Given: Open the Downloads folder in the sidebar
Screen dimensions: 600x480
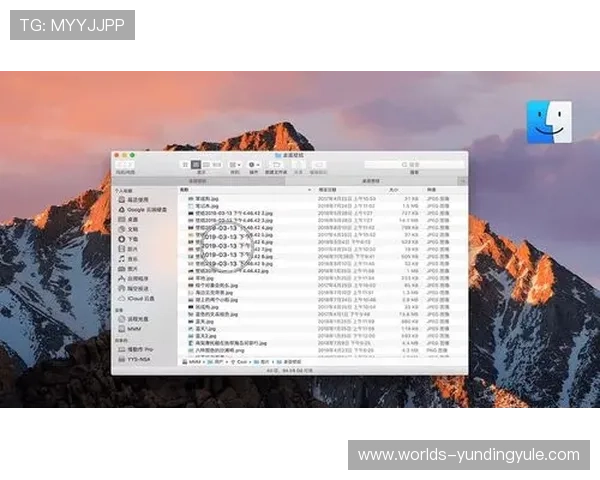Looking at the screenshot, I should (122, 240).
